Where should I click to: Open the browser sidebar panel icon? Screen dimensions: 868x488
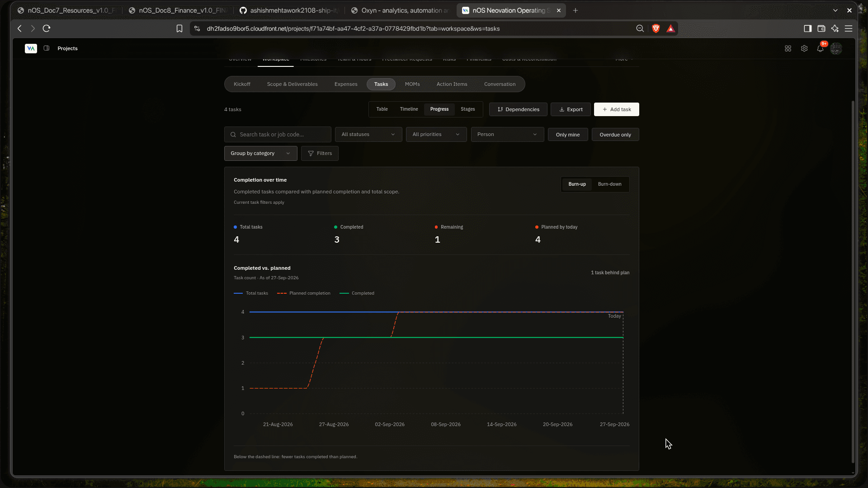[808, 28]
